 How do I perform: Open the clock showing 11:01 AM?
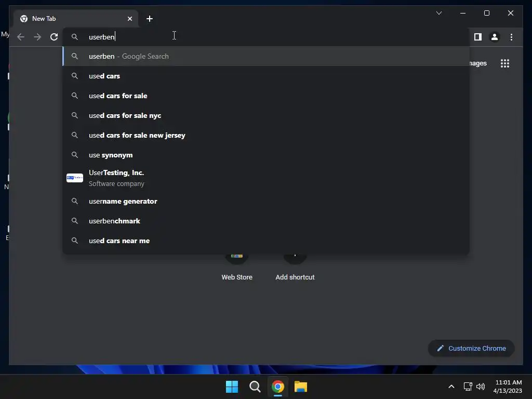tap(508, 387)
